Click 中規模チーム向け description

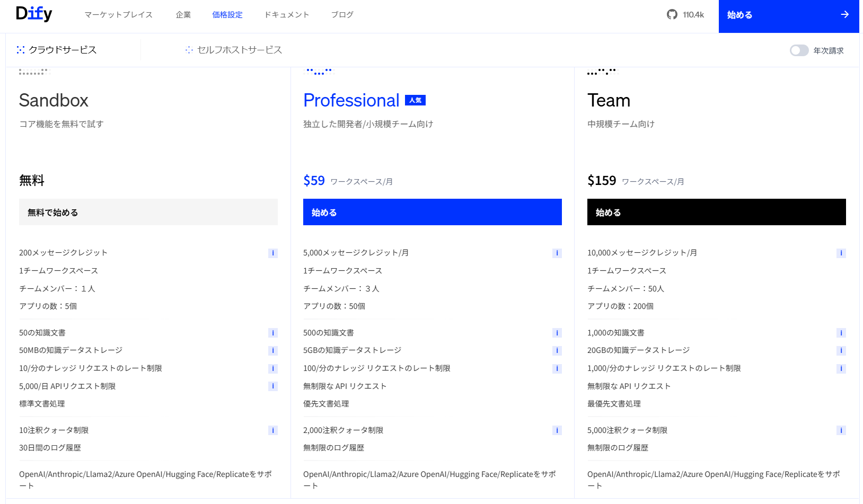[x=621, y=124]
